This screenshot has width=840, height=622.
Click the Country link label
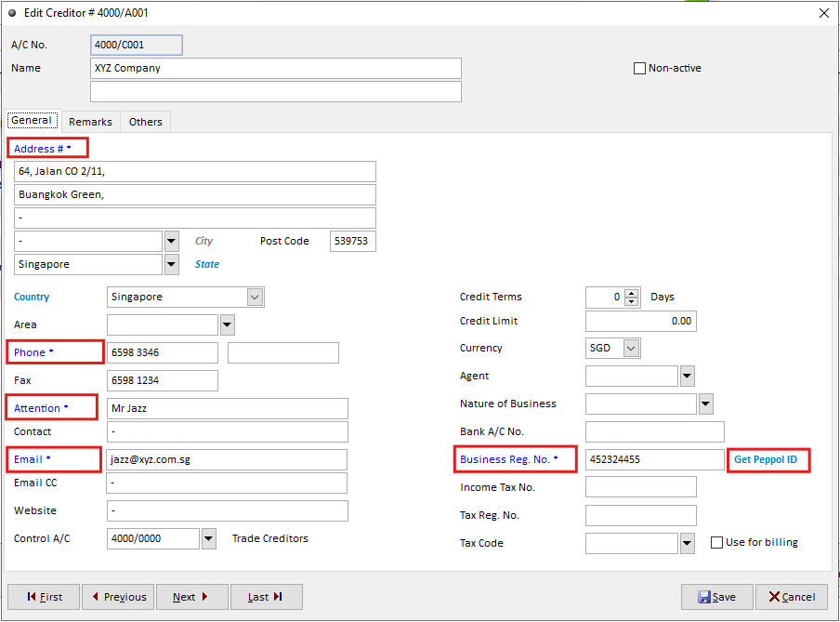pos(32,298)
